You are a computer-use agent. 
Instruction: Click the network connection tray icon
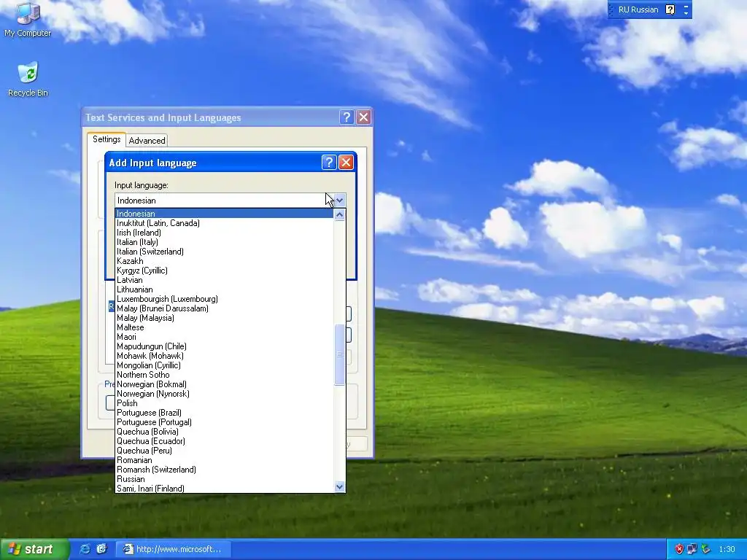(692, 549)
